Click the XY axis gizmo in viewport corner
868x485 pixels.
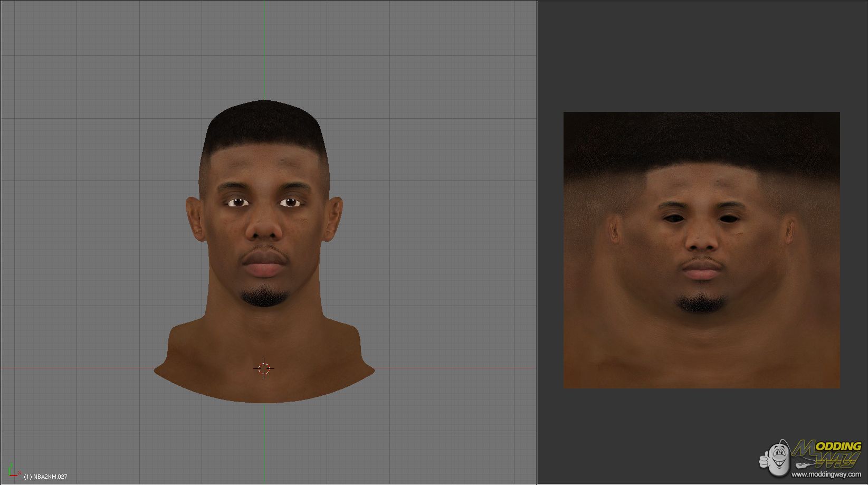(13, 471)
